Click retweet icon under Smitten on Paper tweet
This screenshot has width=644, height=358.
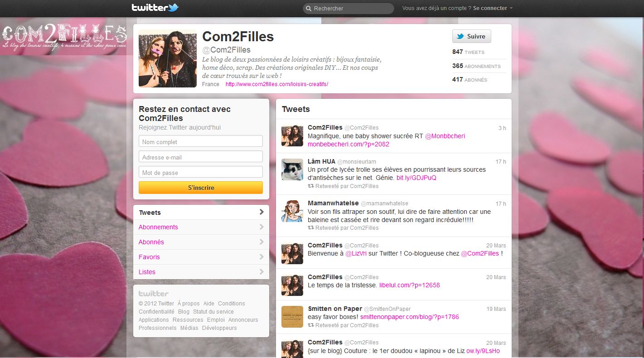310,325
